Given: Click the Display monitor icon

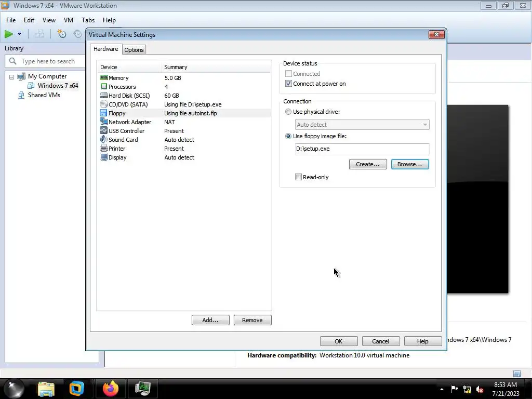Looking at the screenshot, I should (x=104, y=157).
